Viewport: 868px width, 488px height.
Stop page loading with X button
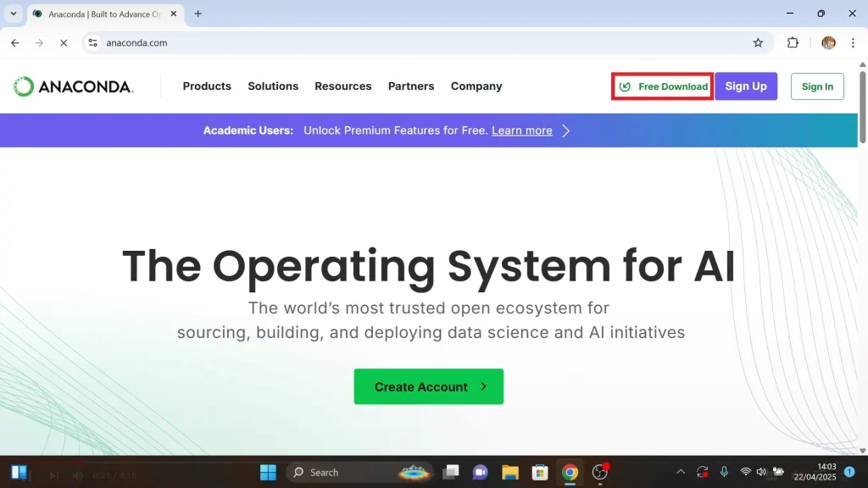[64, 42]
